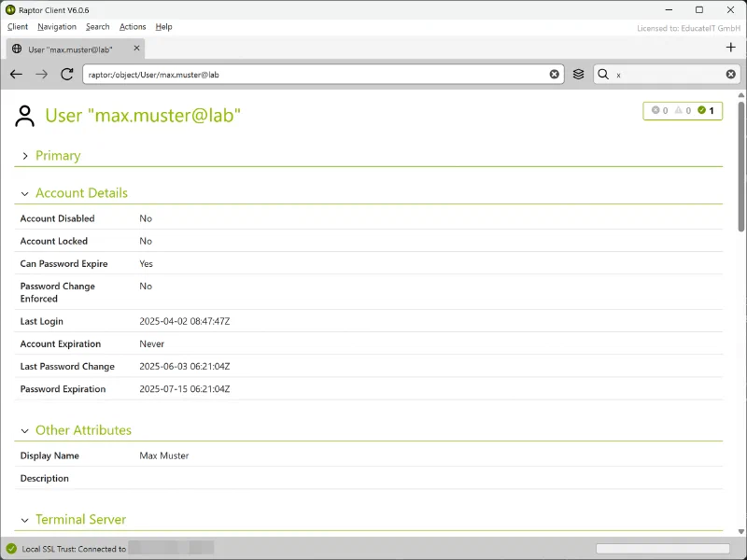Select the Password Expiration label
Image resolution: width=747 pixels, height=560 pixels.
[x=63, y=389]
